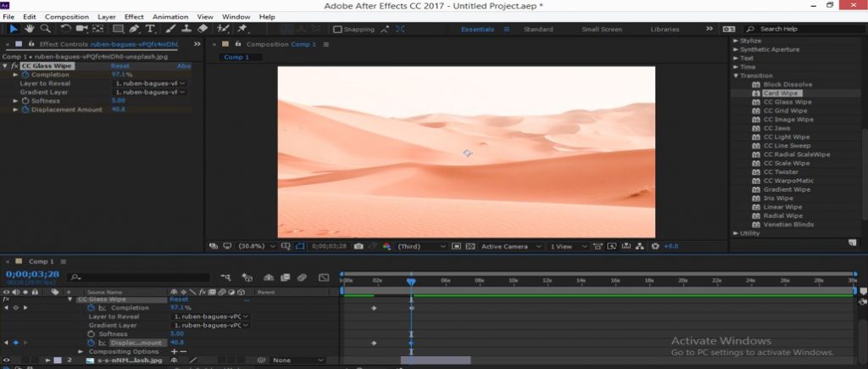Viewport: 868px width, 369px height.
Task: Select the Selection arrow tool
Action: coord(14,29)
